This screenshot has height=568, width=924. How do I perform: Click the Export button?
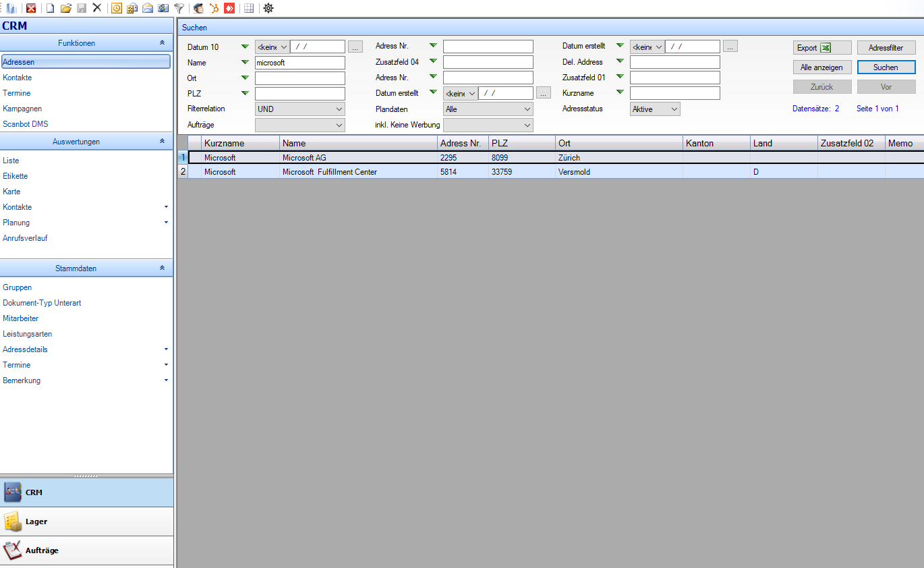(821, 48)
